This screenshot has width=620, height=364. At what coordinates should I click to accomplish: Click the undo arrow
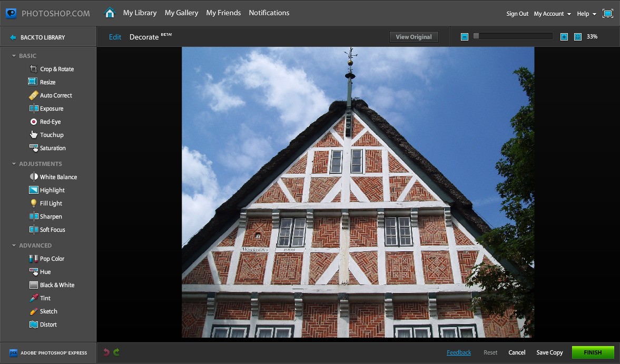point(106,352)
